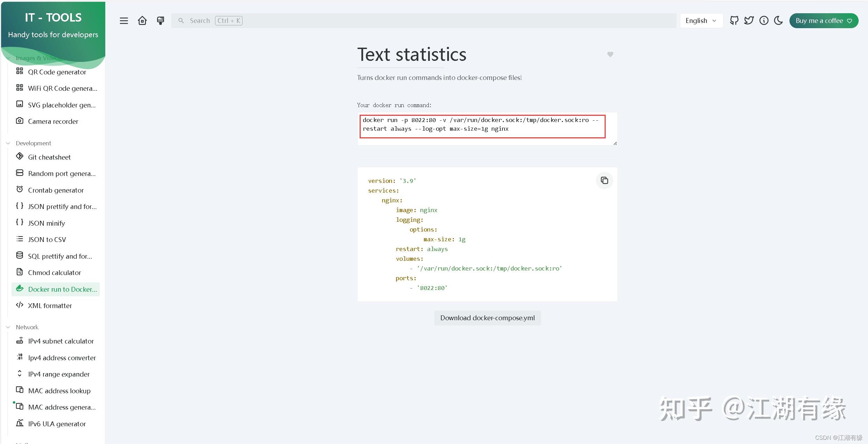Click the Buy me a coffee button
This screenshot has width=868, height=444.
(x=823, y=21)
